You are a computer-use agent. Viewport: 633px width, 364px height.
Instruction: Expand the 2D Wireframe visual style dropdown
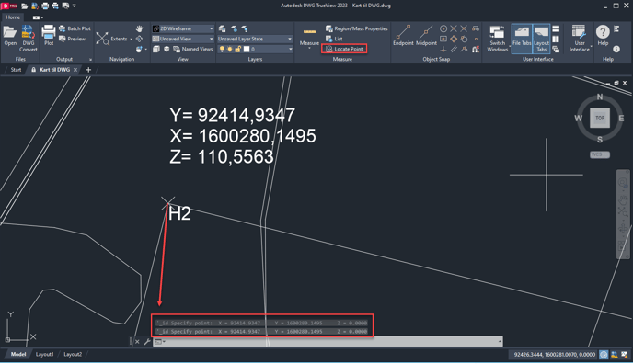(x=183, y=28)
